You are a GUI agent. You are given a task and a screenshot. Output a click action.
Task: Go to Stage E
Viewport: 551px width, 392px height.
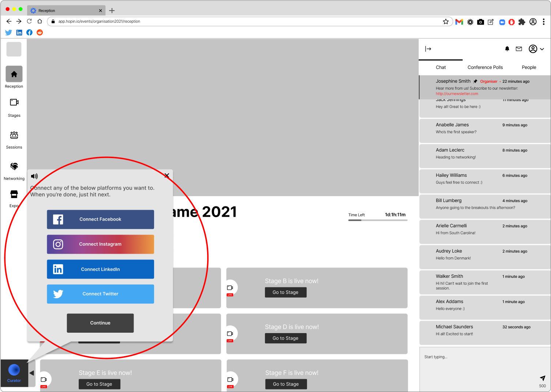(100, 384)
